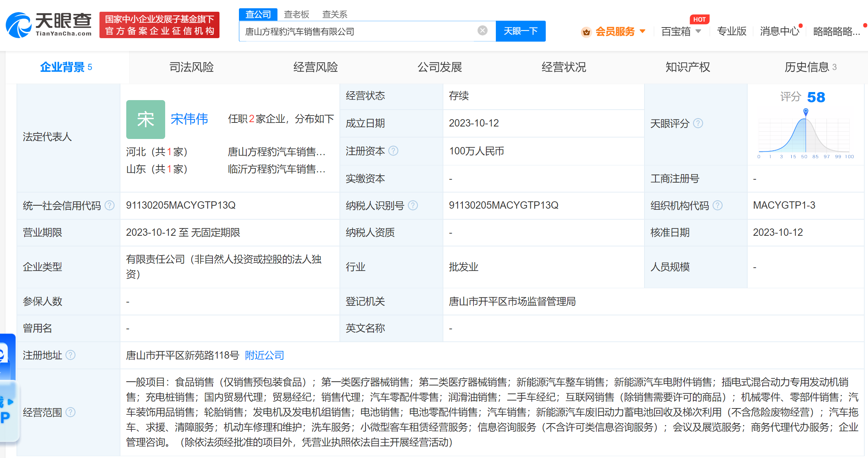Screen dimensions: 868x458
Task: Click help icon beside 纳税人识别号
Action: pyautogui.click(x=413, y=205)
